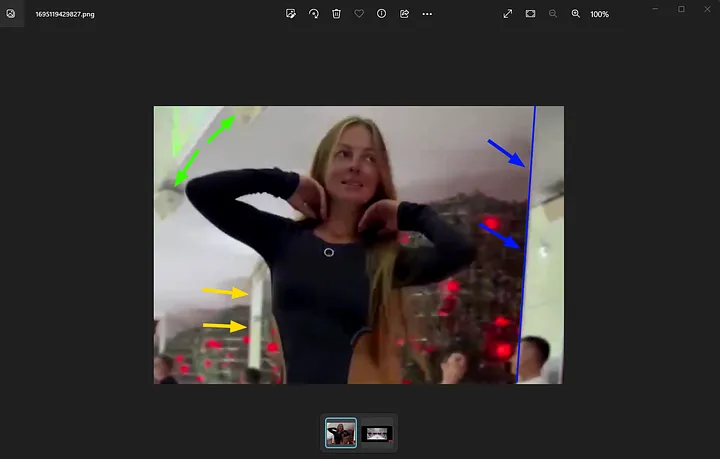Share the current image

405,14
